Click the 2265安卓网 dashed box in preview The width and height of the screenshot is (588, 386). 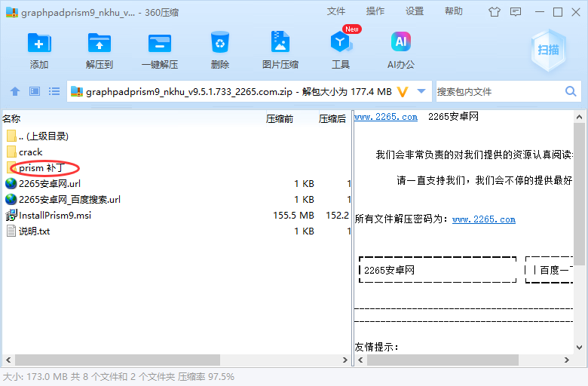click(438, 270)
